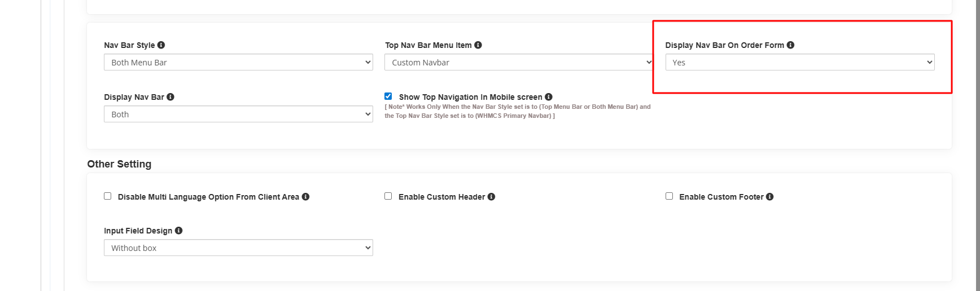980x291 pixels.
Task: Uncheck Show Top Navigation In Mobile screen checkbox
Action: pos(388,96)
